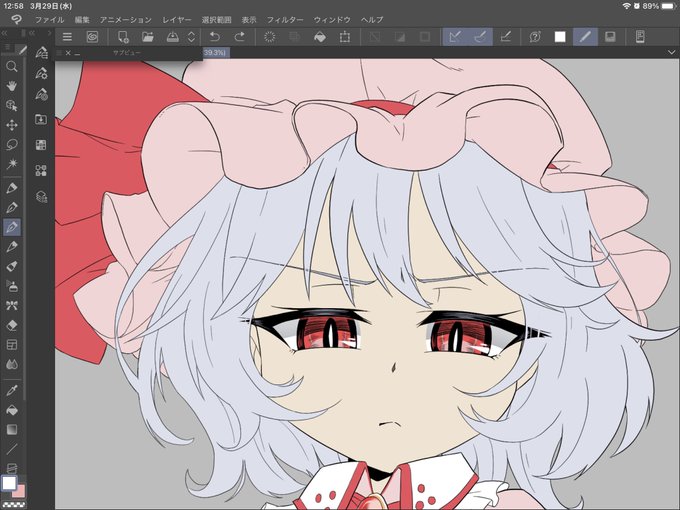Select the Hand move tool
This screenshot has height=510, width=680.
point(12,86)
